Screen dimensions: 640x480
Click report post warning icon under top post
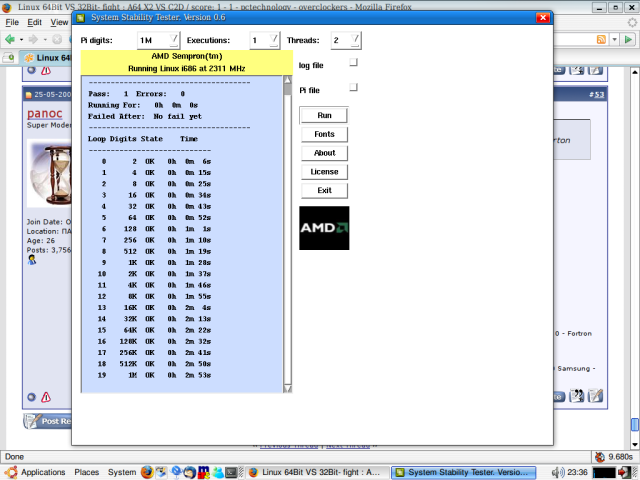click(x=46, y=70)
